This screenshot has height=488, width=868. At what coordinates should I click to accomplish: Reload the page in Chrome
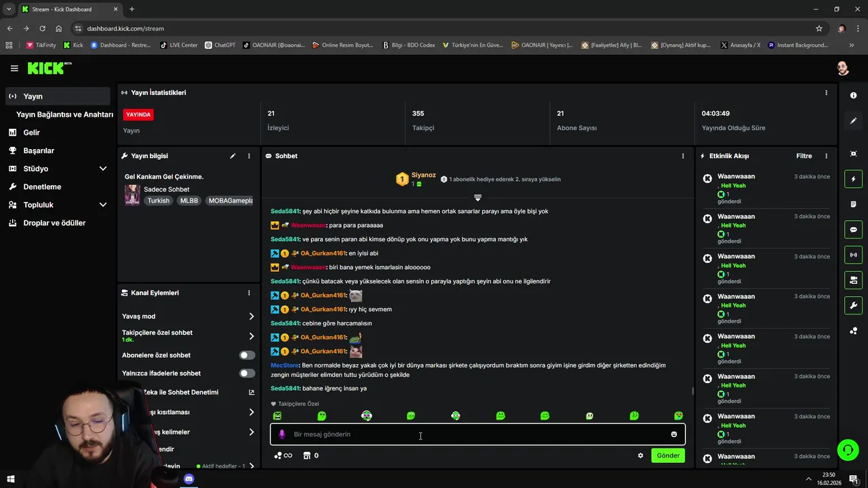pos(42,28)
